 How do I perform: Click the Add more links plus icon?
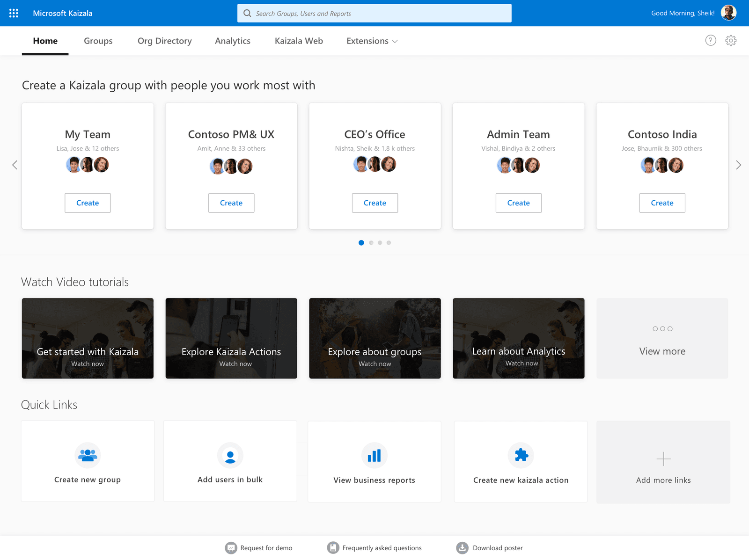click(x=663, y=459)
